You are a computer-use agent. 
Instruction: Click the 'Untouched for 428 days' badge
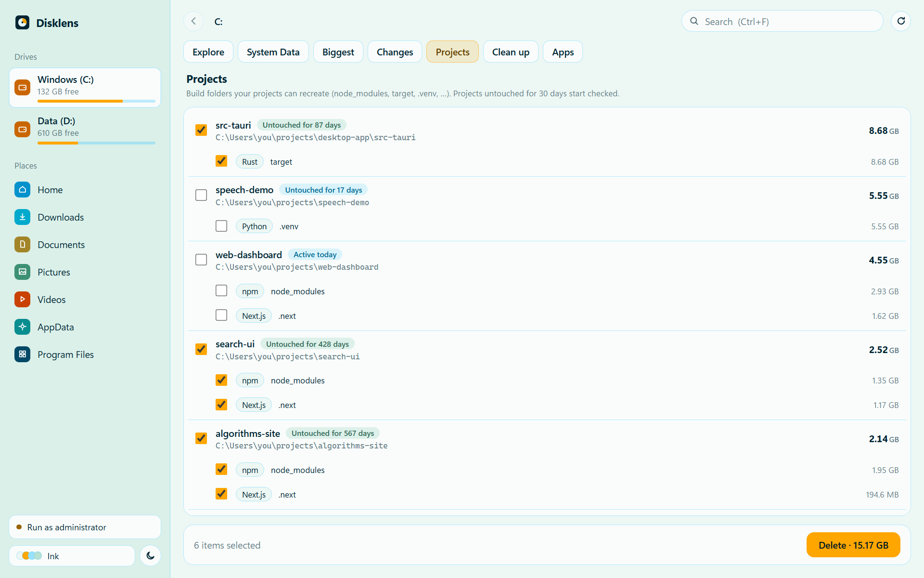point(308,344)
